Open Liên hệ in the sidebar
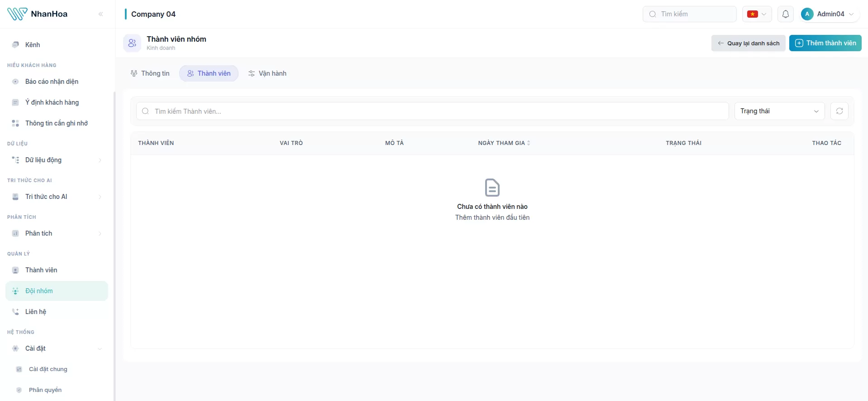Image resolution: width=868 pixels, height=401 pixels. click(57, 312)
